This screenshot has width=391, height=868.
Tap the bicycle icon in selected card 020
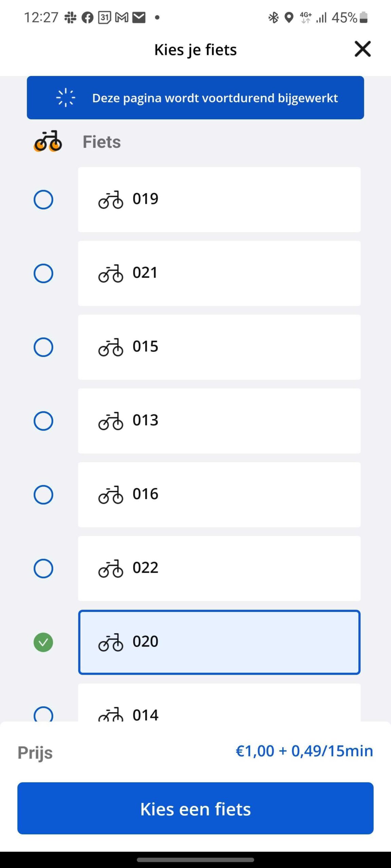(x=111, y=642)
